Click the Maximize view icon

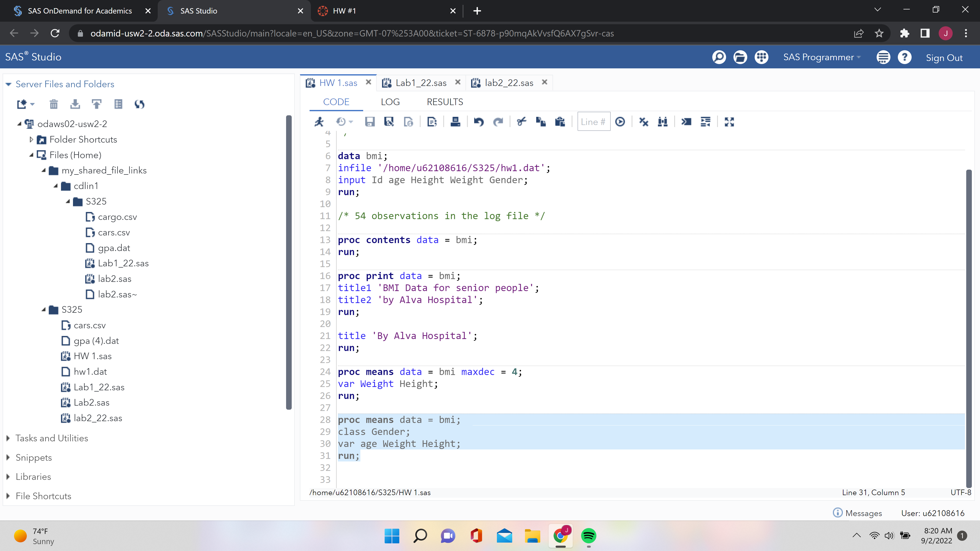[729, 122]
